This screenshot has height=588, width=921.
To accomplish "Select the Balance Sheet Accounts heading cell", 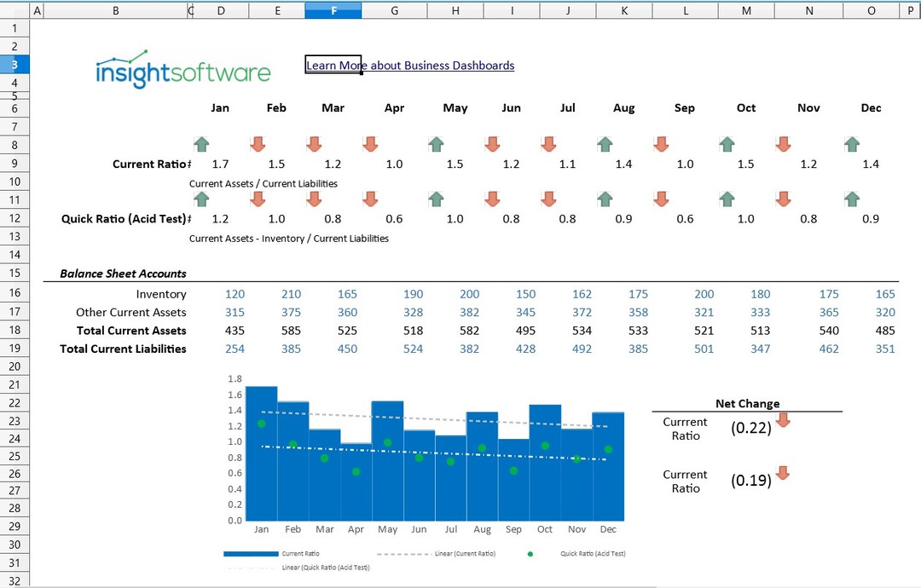I will point(123,274).
